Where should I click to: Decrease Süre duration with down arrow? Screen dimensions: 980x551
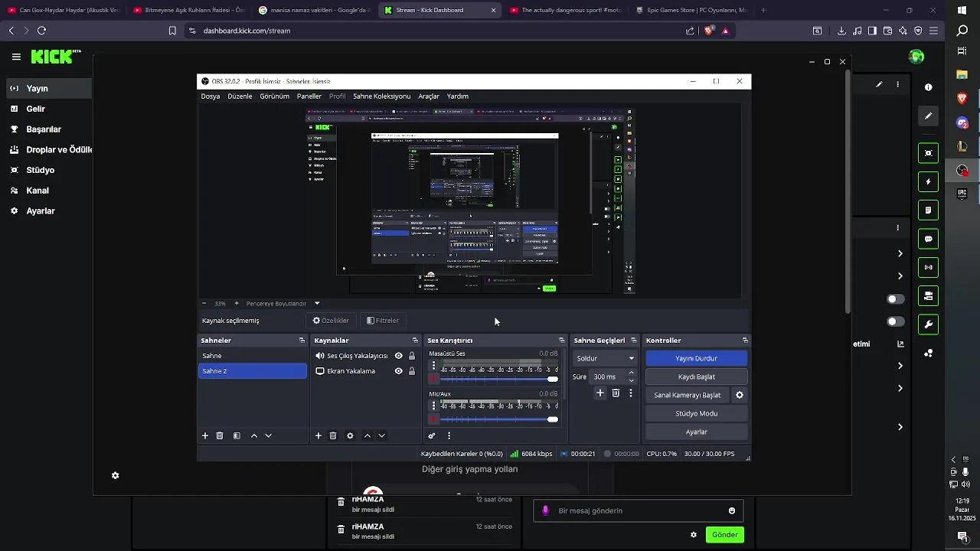point(631,380)
